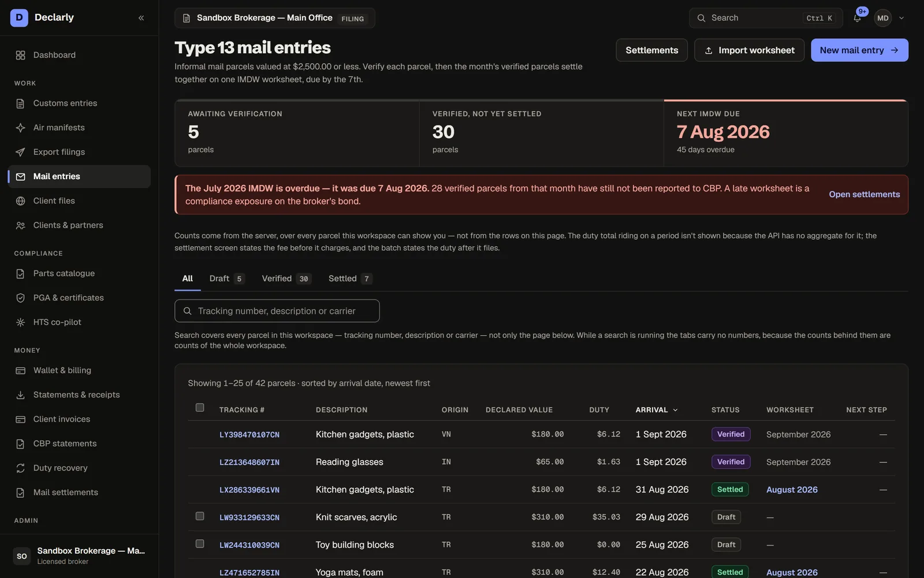The width and height of the screenshot is (924, 578).
Task: Click the Client files globe icon
Action: pos(21,201)
